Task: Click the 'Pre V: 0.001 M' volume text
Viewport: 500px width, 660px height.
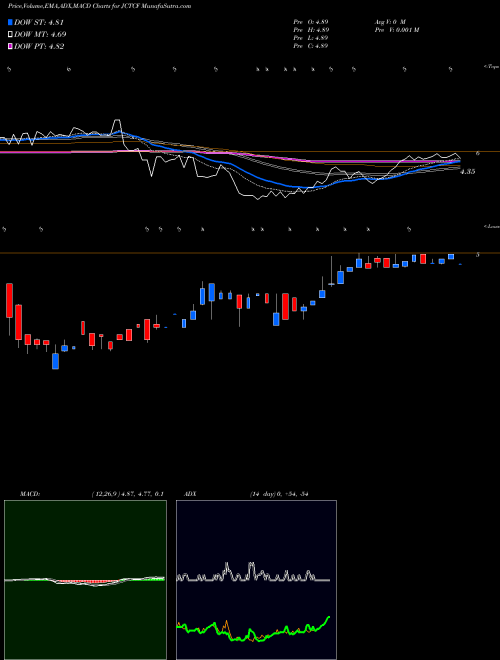Action: pos(396,30)
